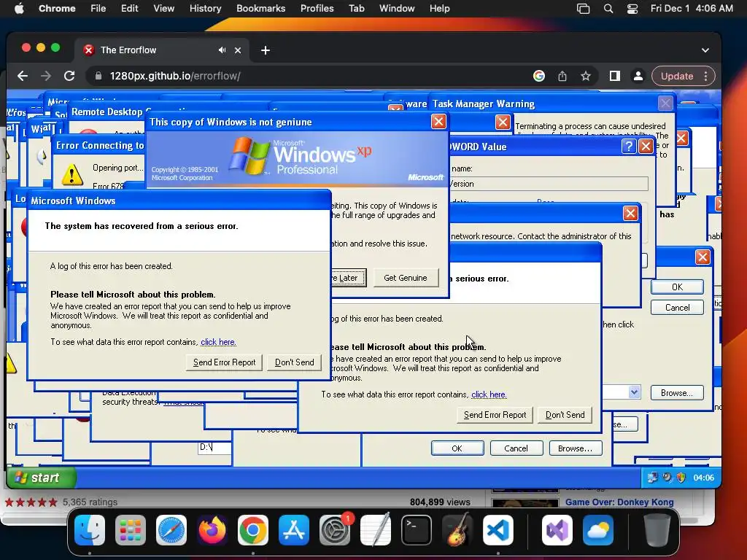Viewport: 747px width, 560px height.
Task: Open Terminal from the Dock
Action: pyautogui.click(x=417, y=530)
